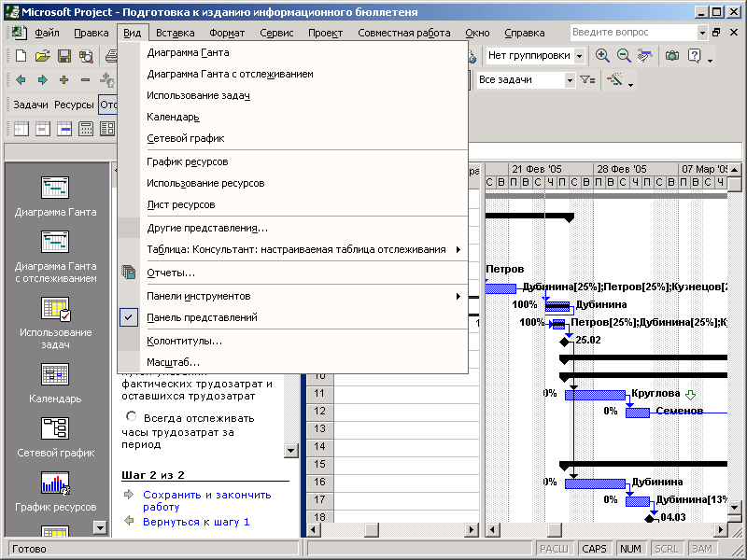The height and width of the screenshot is (560, 747).
Task: Click the Zoom Out magnifier icon
Action: [x=624, y=56]
